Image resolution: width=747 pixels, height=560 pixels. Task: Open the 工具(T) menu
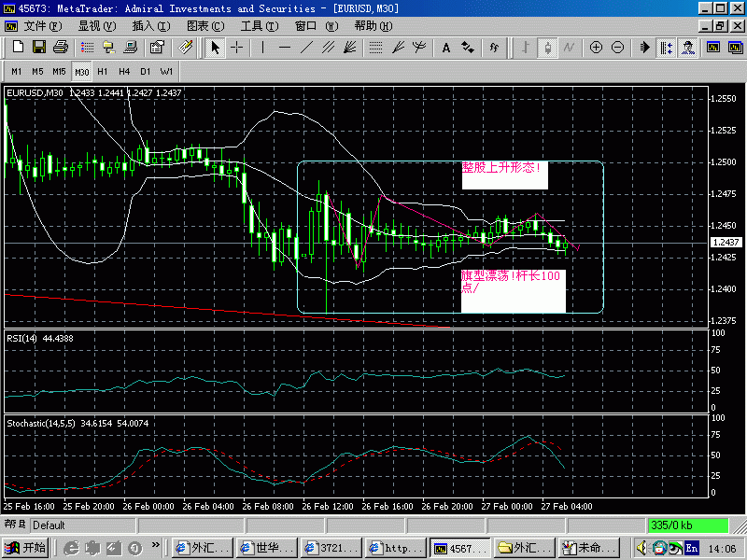[x=260, y=26]
